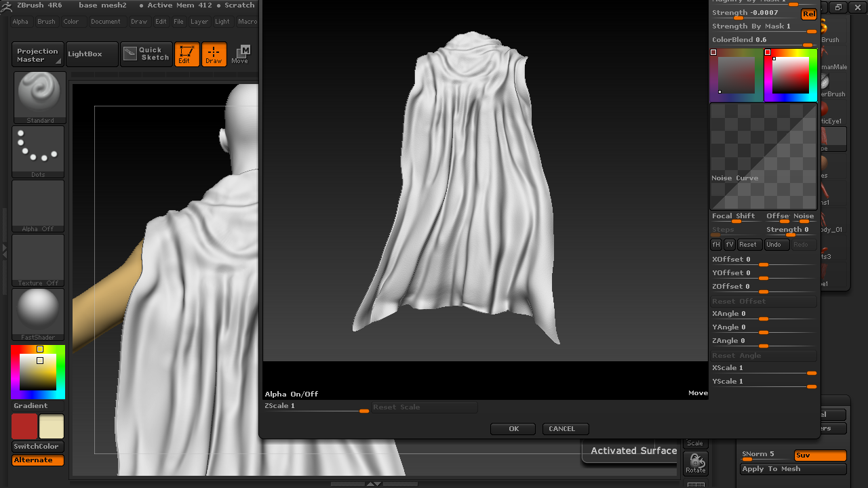Image resolution: width=868 pixels, height=488 pixels.
Task: Adjust the XScale slider
Action: pyautogui.click(x=764, y=369)
